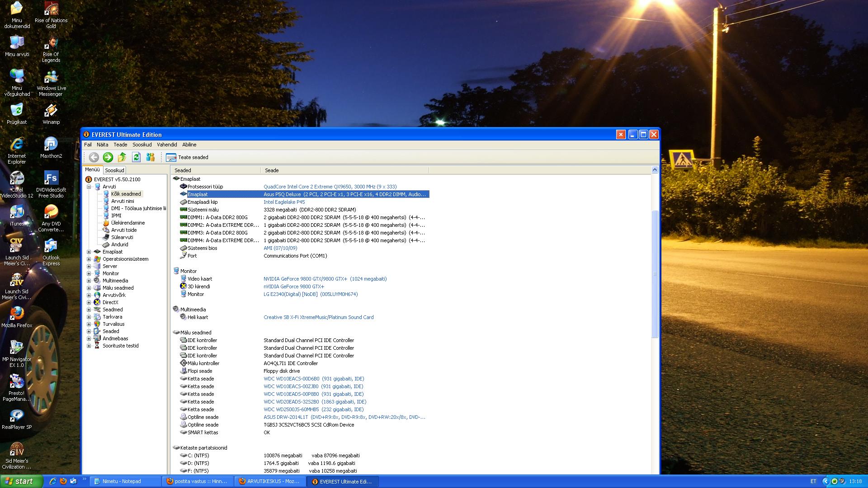Click the vertical scrollbar thumb in details pane

click(x=655, y=274)
